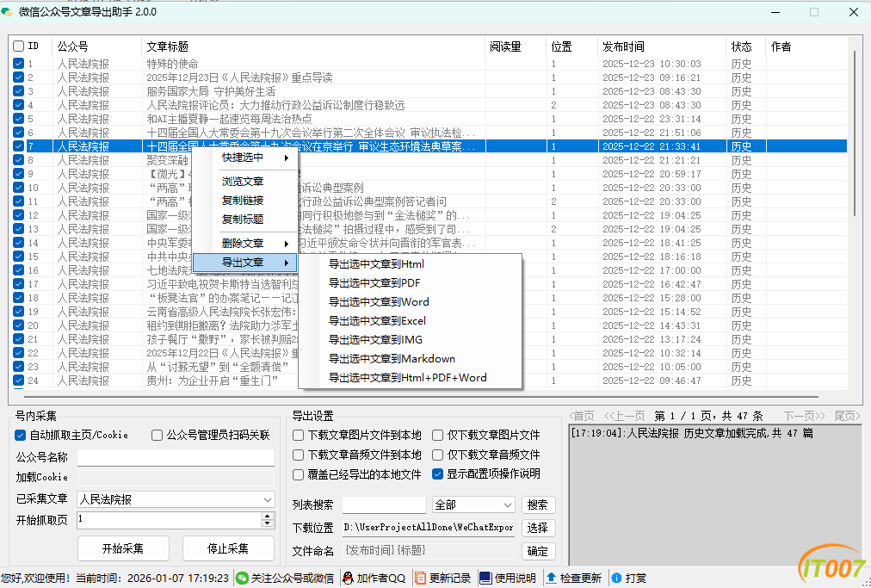The width and height of the screenshot is (871, 588).
Task: Open the 更新记录 changelog icon
Action: click(x=421, y=578)
